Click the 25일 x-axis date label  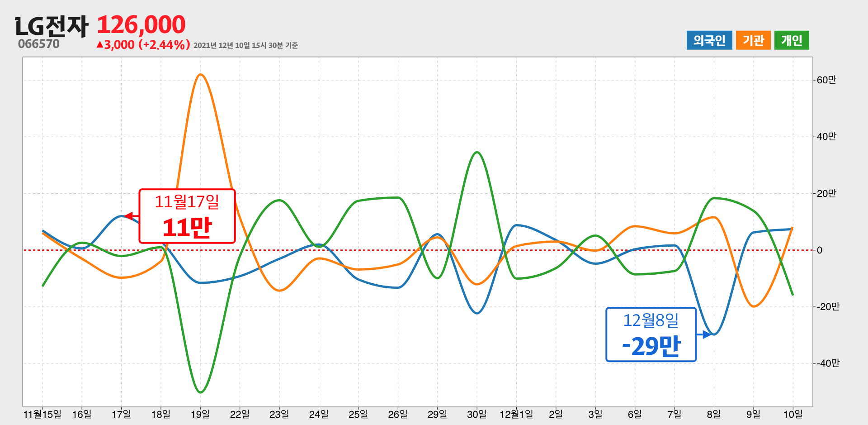358,414
